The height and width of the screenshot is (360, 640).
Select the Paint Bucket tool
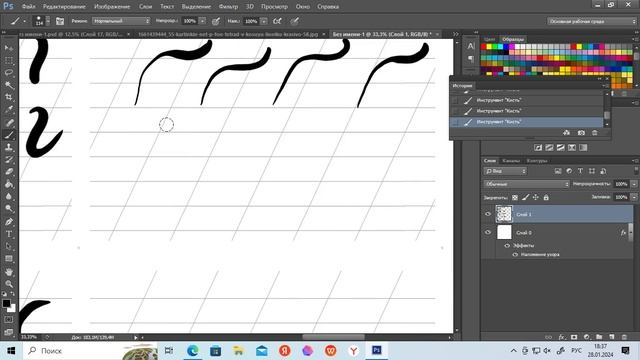(x=9, y=184)
